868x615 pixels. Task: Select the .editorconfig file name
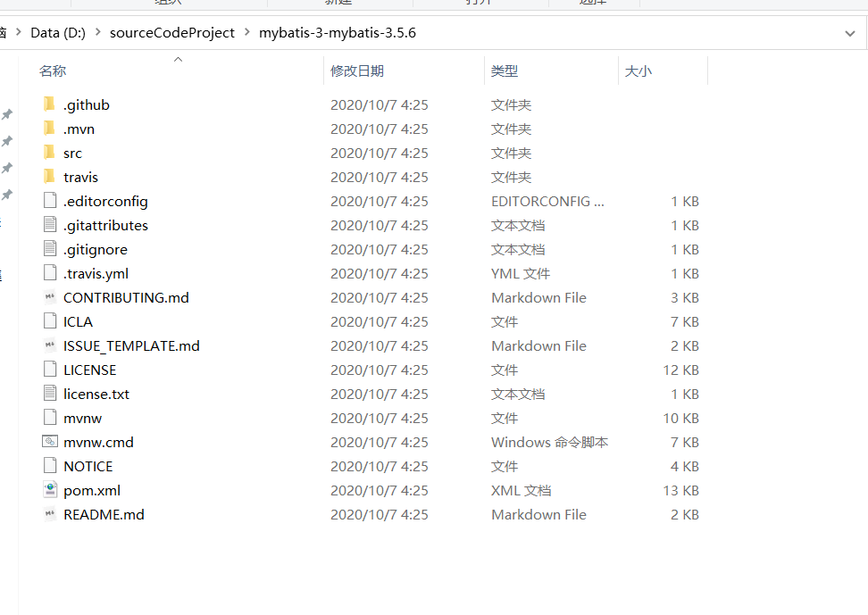click(105, 202)
